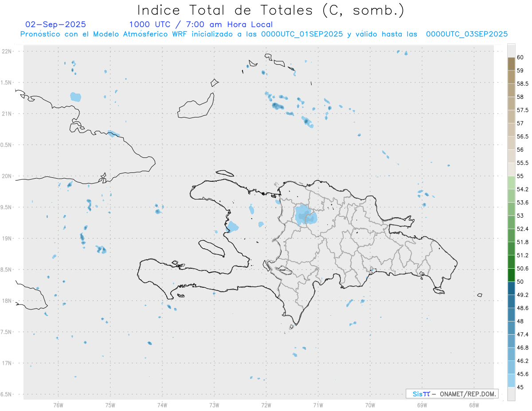Pick the dark blue swatch between 49.2 and 50
Viewport: 532px width, 411px height.
coord(511,288)
